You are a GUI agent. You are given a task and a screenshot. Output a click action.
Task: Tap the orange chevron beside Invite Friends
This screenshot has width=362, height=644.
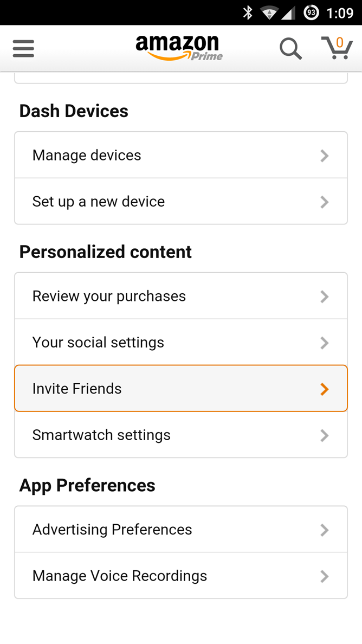click(x=325, y=389)
